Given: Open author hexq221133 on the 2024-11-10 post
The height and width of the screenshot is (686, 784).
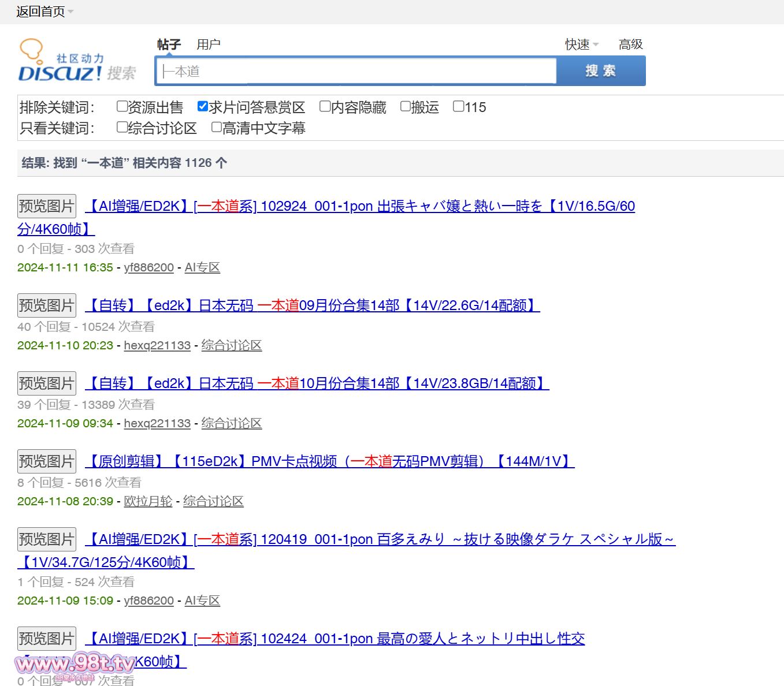Looking at the screenshot, I should (x=157, y=345).
